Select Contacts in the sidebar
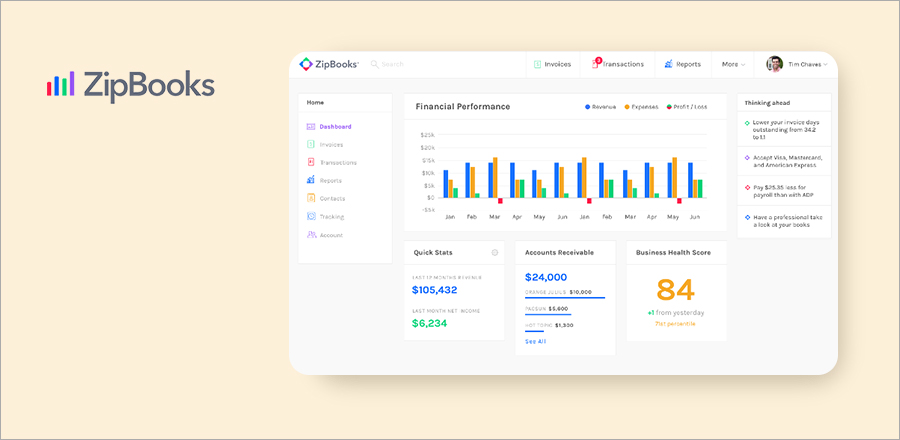This screenshot has height=440, width=900. point(332,198)
